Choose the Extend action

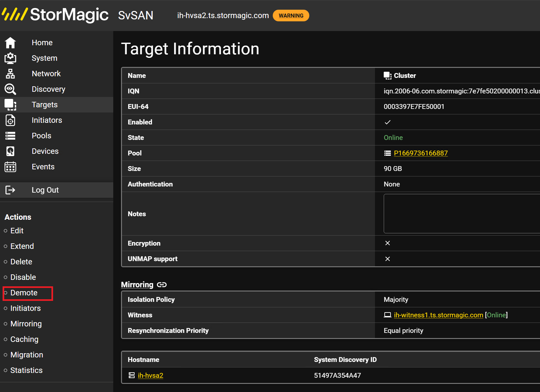click(22, 246)
